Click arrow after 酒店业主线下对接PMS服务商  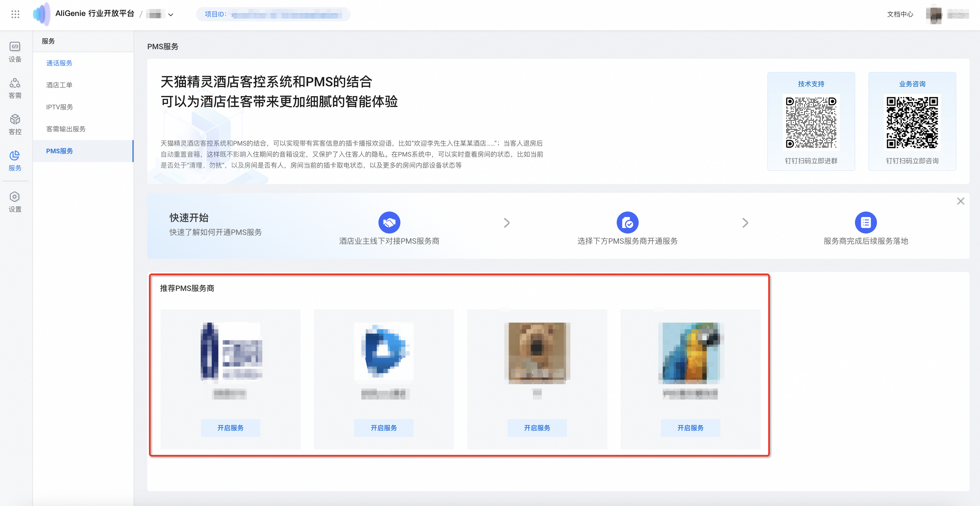pos(506,223)
